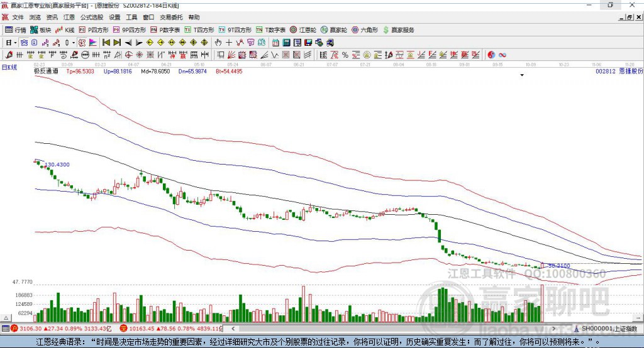Select the Gann fan lines tool
This screenshot has width=644, height=348.
(x=231, y=55)
